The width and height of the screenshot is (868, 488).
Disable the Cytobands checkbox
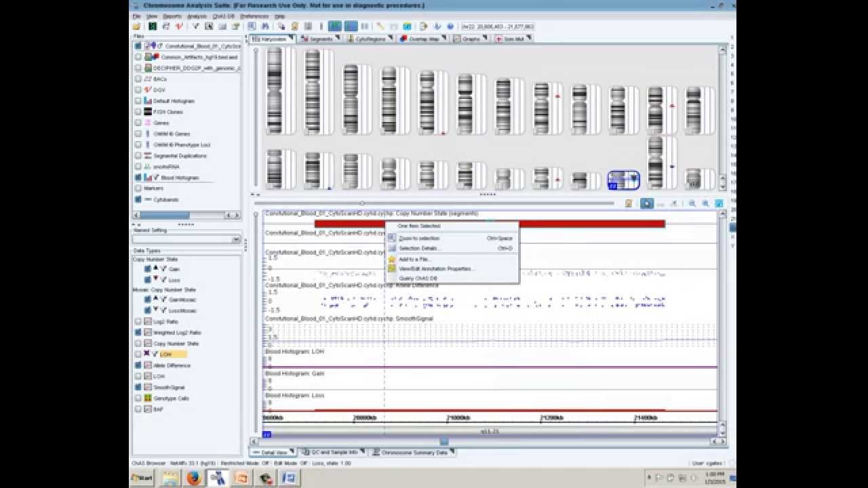(x=138, y=199)
